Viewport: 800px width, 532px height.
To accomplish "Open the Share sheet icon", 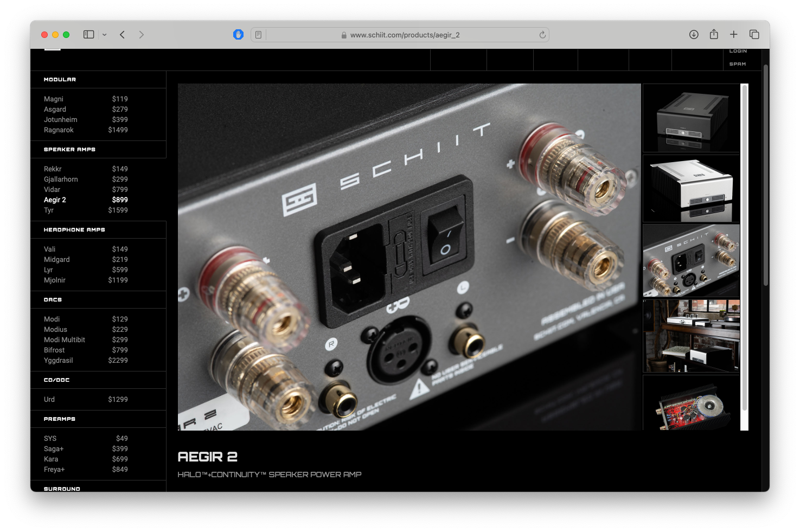I will (714, 34).
